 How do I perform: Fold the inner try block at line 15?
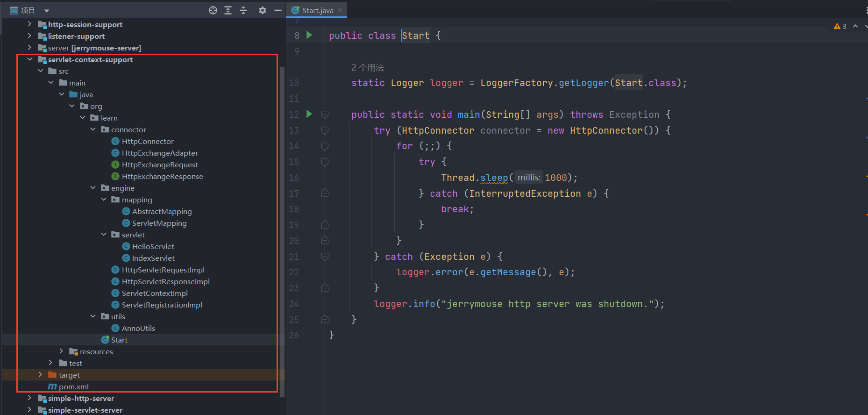click(325, 162)
